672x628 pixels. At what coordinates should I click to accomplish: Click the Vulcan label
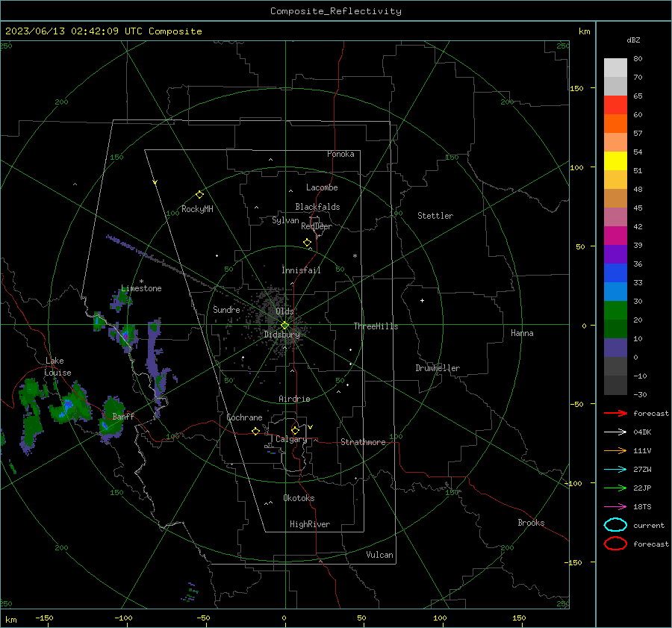[379, 555]
